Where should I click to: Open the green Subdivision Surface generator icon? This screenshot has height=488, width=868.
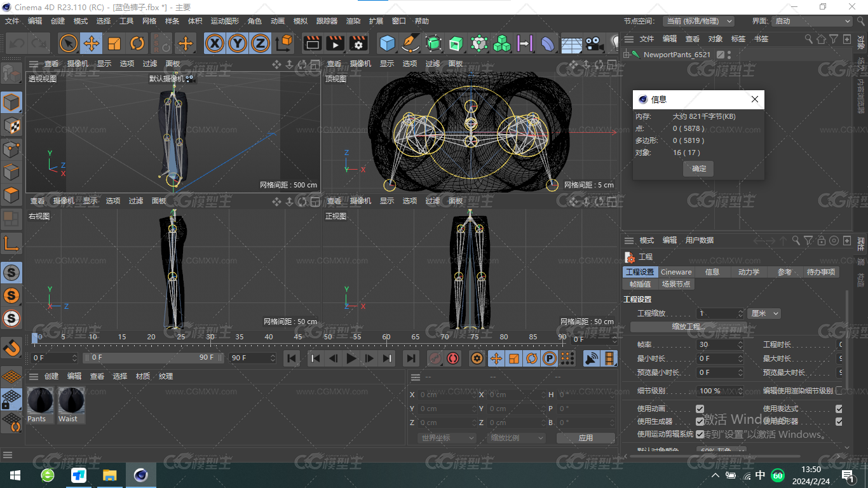(x=433, y=43)
